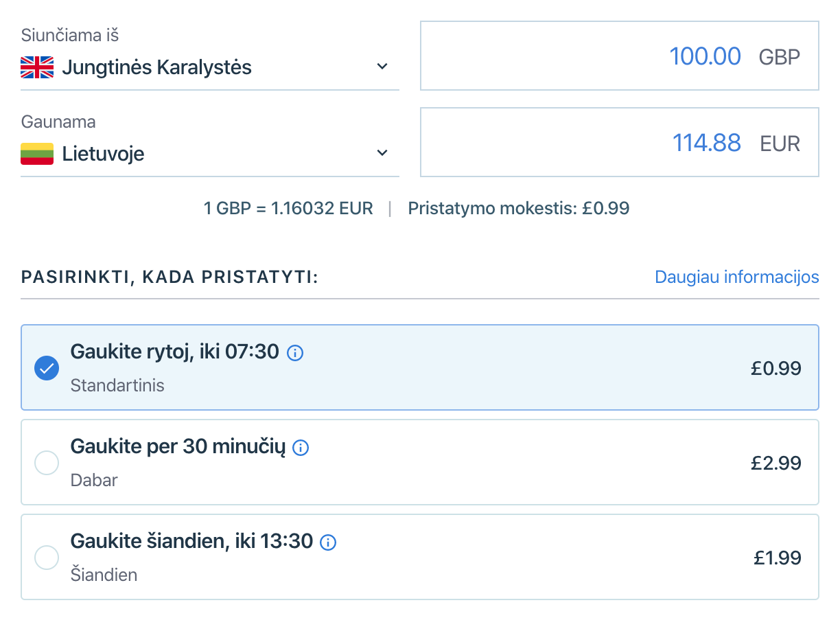Open info icon beside 'Gaukite per 30 minučių'
The image size is (840, 629).
pyautogui.click(x=301, y=448)
